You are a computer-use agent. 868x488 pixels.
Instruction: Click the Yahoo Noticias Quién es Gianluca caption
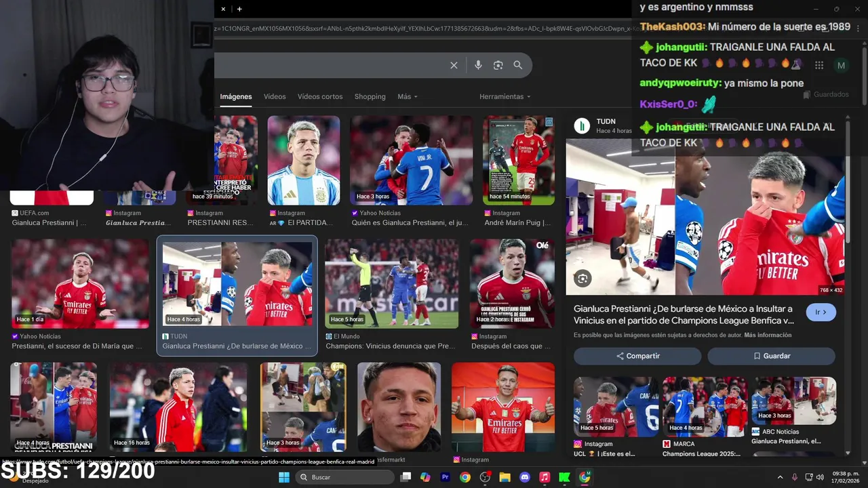(x=411, y=222)
